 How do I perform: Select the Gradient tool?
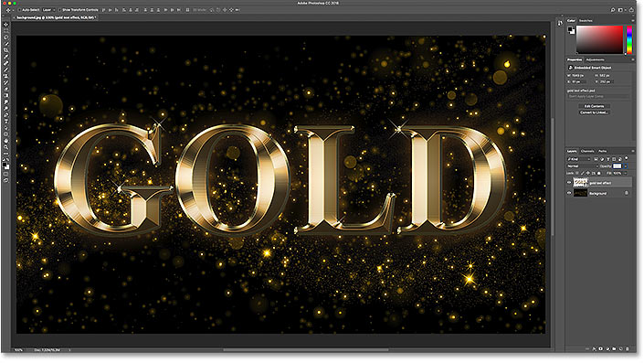pos(6,95)
